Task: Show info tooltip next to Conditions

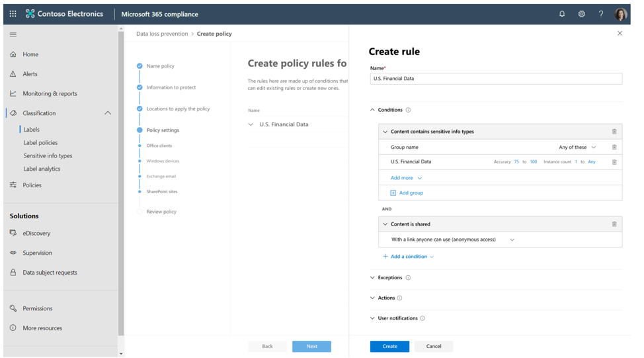Action: [408, 111]
